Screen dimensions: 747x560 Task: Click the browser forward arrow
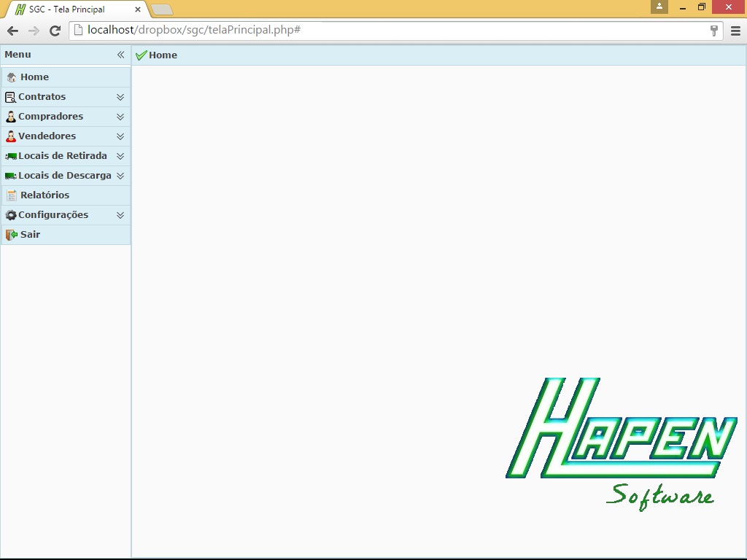click(34, 31)
